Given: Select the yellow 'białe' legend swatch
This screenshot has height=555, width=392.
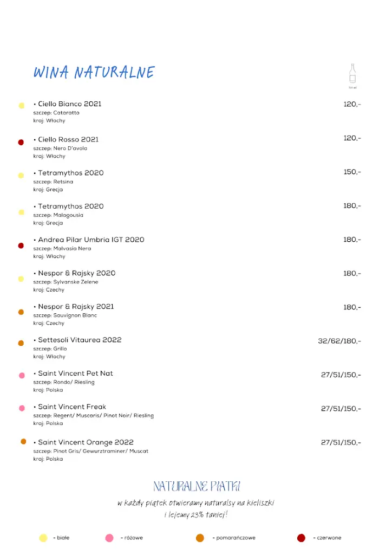Looking at the screenshot, I should click(43, 538).
